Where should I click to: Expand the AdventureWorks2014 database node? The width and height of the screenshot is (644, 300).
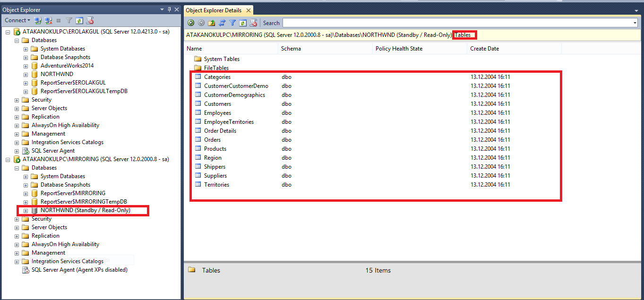coord(26,66)
